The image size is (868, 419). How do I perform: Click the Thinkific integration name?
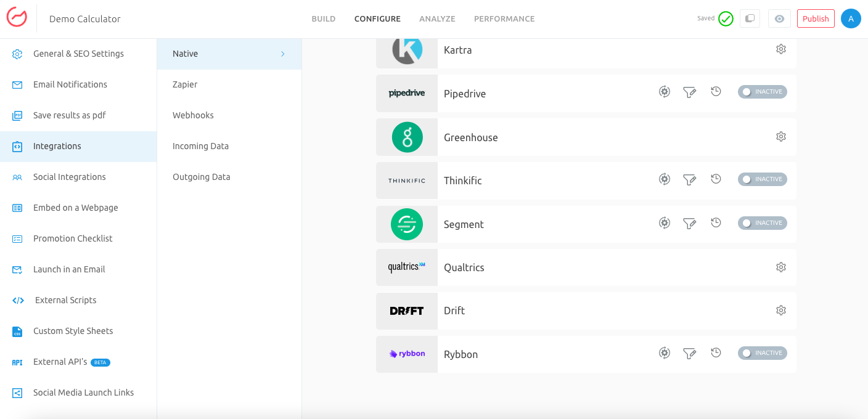pyautogui.click(x=463, y=181)
